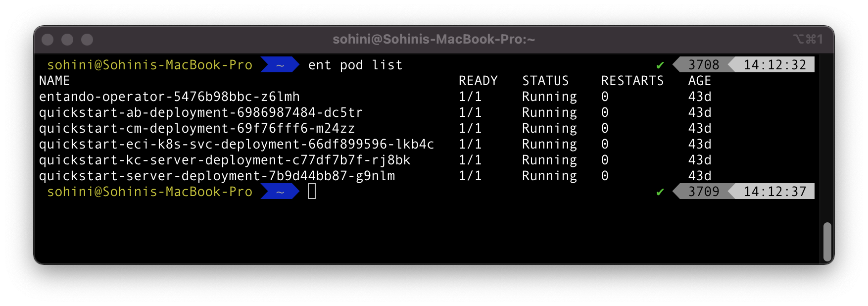Click the green checkmark beside 3709
Viewport: 868px width, 306px height.
(660, 192)
